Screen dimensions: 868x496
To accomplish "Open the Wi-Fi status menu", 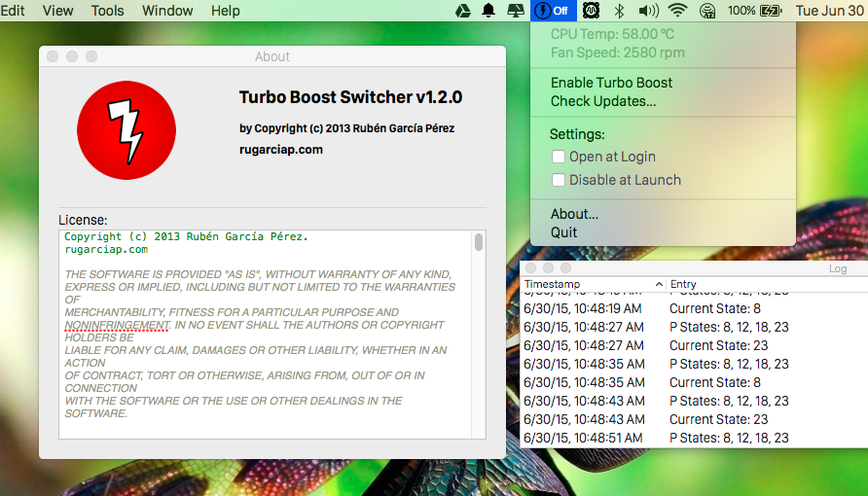I will [x=677, y=11].
